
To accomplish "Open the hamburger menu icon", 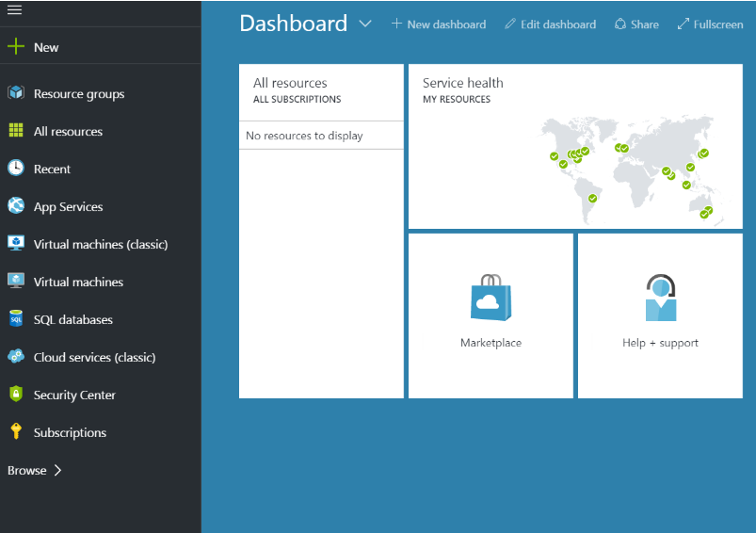I will 14,9.
